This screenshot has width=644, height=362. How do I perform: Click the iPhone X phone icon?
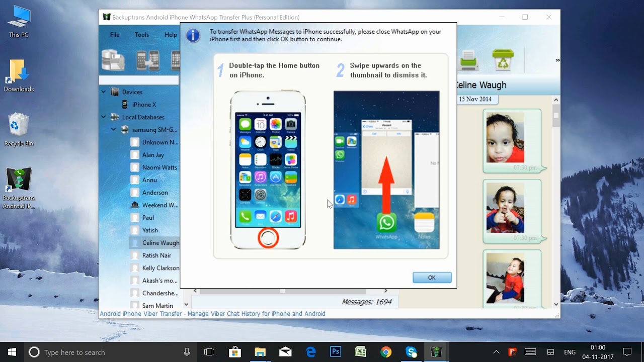coord(125,105)
